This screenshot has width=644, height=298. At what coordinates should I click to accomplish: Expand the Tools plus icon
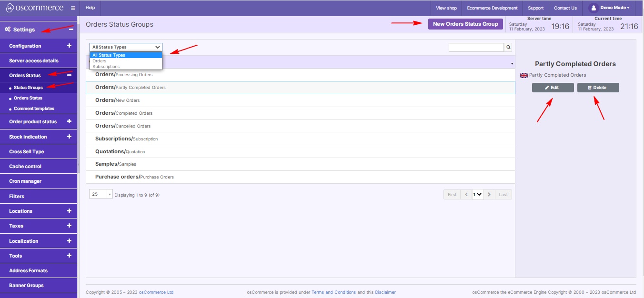[69, 256]
